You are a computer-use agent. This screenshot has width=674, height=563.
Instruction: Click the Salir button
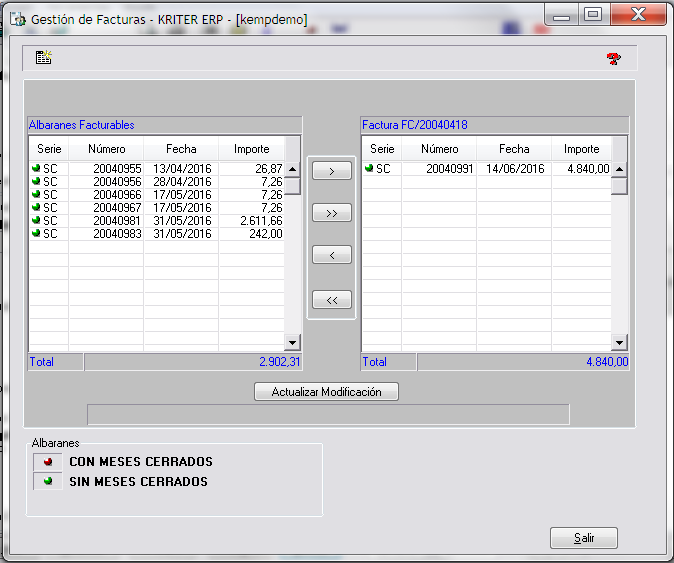pyautogui.click(x=584, y=538)
